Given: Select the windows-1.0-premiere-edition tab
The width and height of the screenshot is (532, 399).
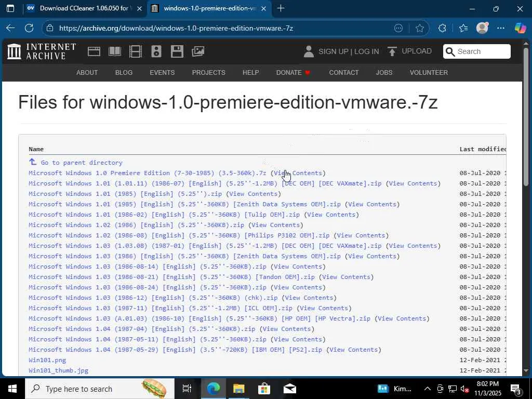Looking at the screenshot, I should tap(210, 8).
